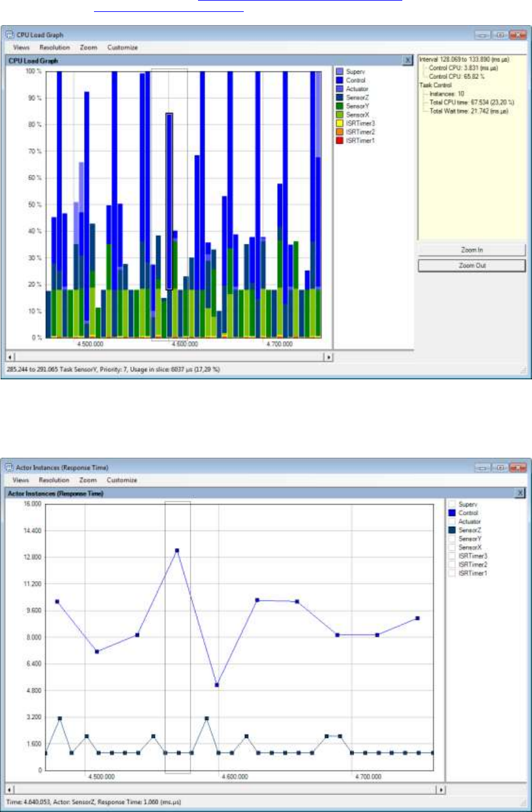Enable ISRTimer1 checkbox in Actor Instances legend
The width and height of the screenshot is (532, 812).
(x=452, y=574)
